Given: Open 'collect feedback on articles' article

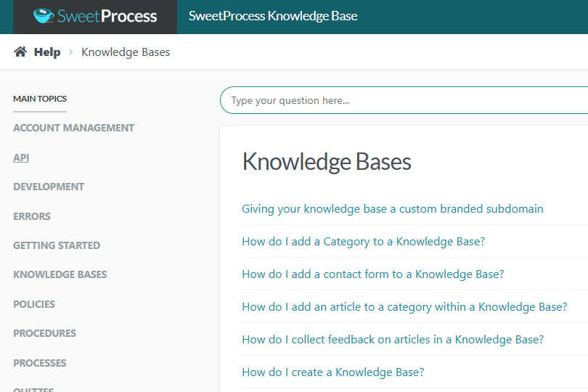Looking at the screenshot, I should [392, 340].
